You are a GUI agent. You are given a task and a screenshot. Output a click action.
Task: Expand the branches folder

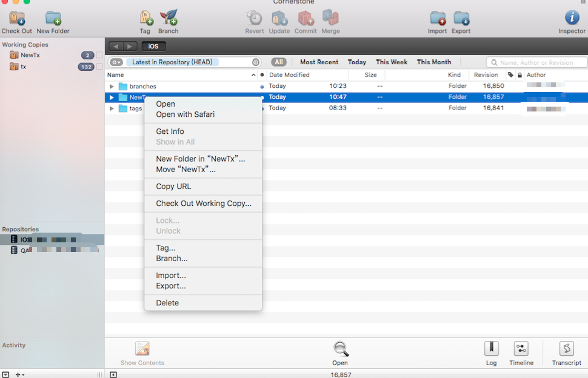point(112,86)
